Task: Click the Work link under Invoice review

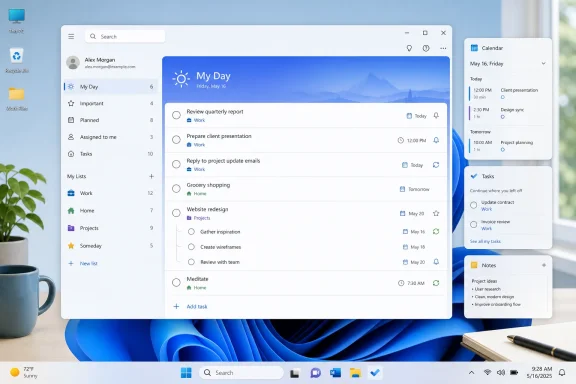Action: pos(486,229)
